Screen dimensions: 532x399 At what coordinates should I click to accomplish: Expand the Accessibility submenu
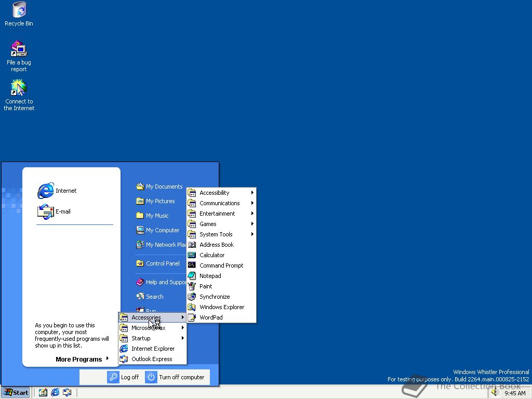pos(221,193)
